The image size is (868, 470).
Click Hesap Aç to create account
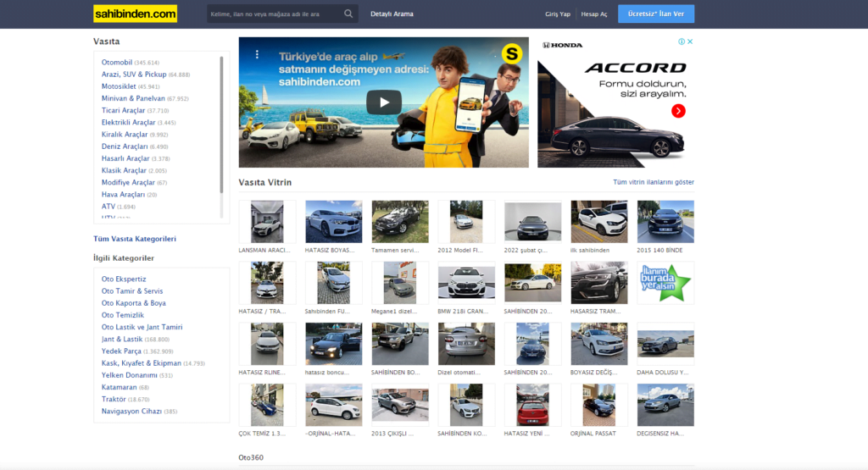(593, 14)
